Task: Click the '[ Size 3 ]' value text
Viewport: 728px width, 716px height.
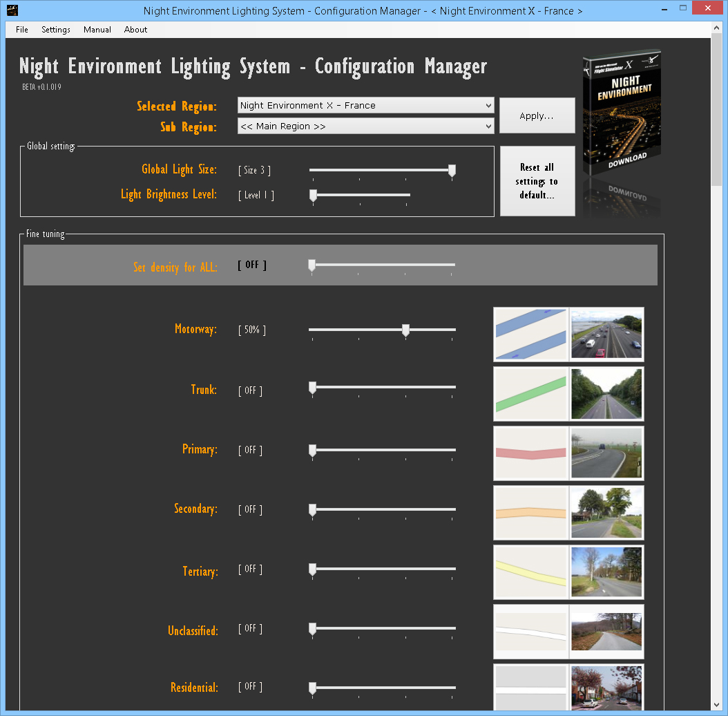Action: click(x=254, y=171)
